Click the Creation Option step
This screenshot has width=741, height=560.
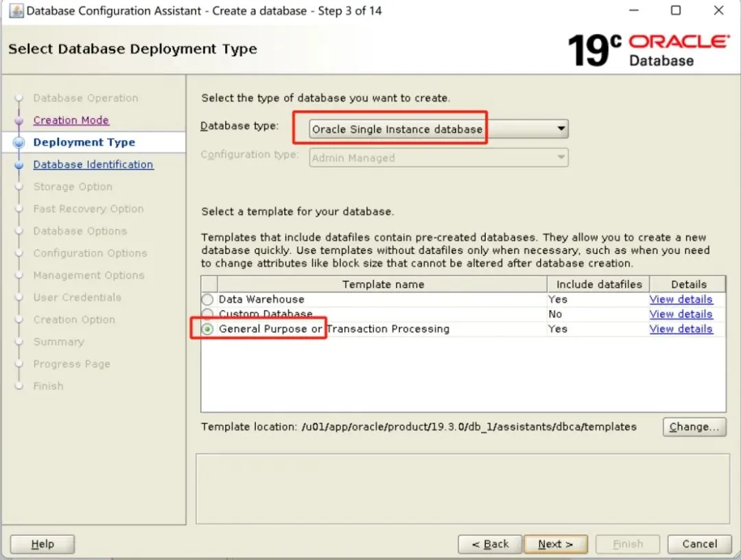click(74, 320)
